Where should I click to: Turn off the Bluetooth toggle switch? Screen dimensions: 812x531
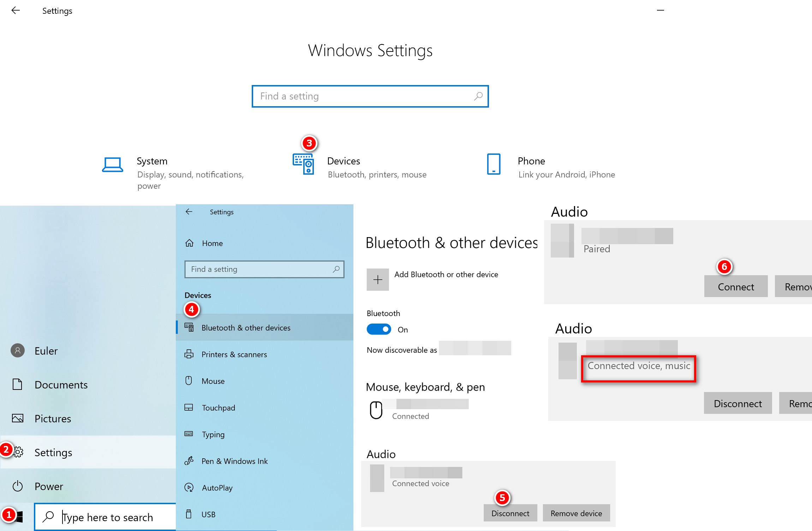(379, 329)
